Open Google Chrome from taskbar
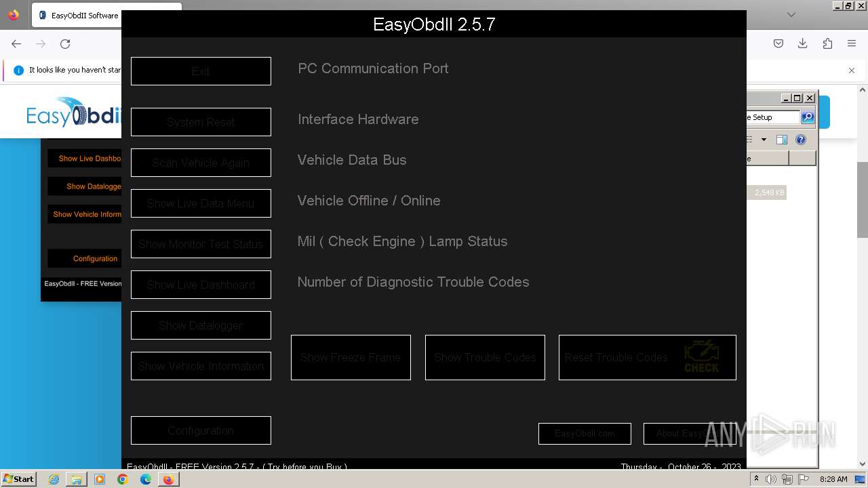The height and width of the screenshot is (488, 868). [x=123, y=479]
